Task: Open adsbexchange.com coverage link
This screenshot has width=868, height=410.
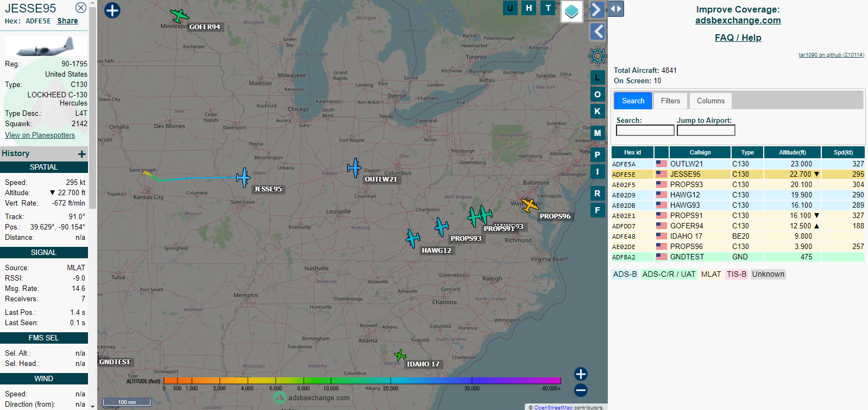Action: pyautogui.click(x=738, y=20)
